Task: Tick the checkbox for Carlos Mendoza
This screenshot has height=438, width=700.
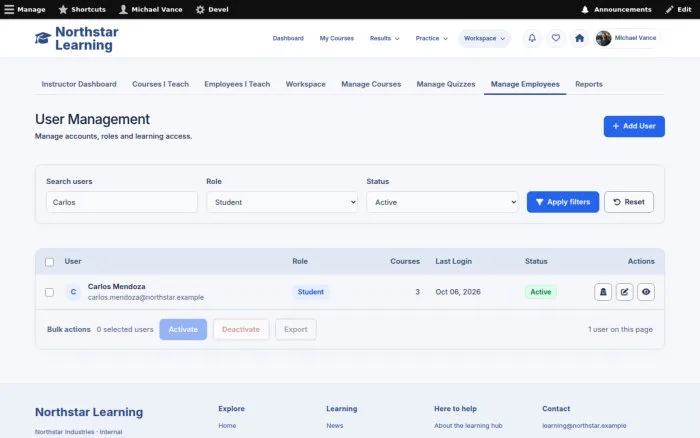Action: click(50, 292)
